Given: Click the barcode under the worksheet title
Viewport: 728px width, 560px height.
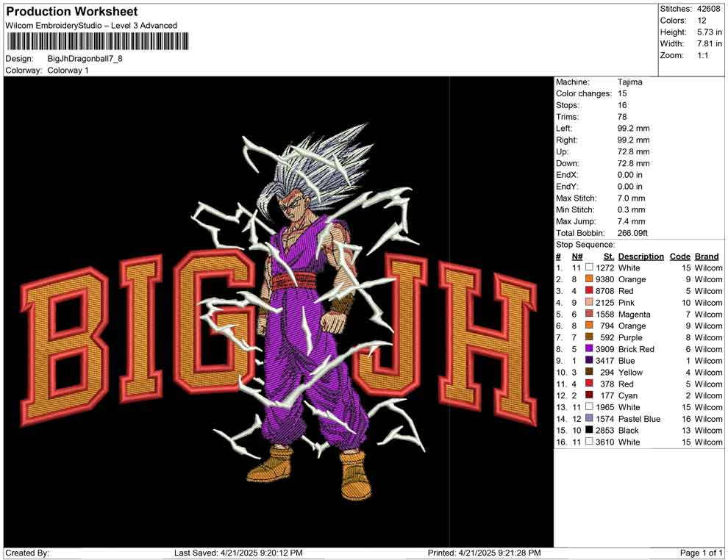Looking at the screenshot, I should pos(98,41).
